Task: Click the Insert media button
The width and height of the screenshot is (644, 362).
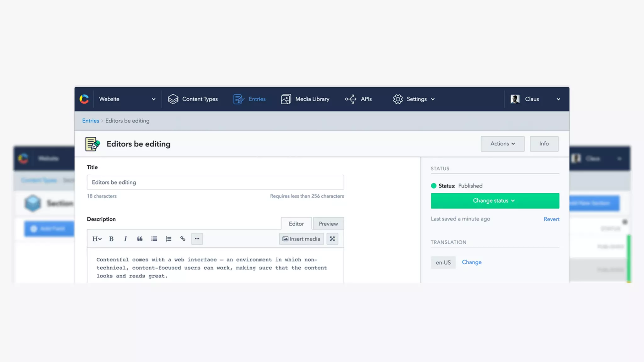Action: click(301, 239)
